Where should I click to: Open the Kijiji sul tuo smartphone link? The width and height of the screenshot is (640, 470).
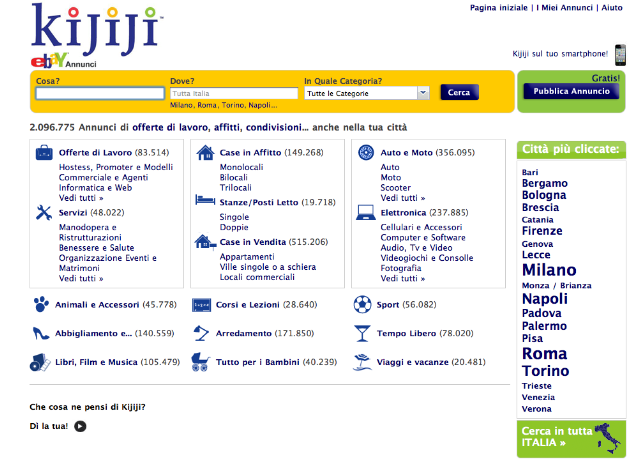click(560, 54)
